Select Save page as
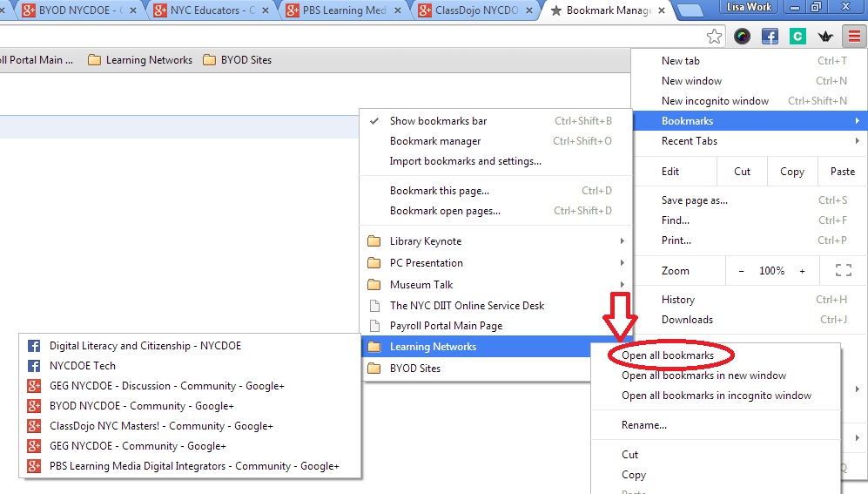868x494 pixels. point(750,200)
